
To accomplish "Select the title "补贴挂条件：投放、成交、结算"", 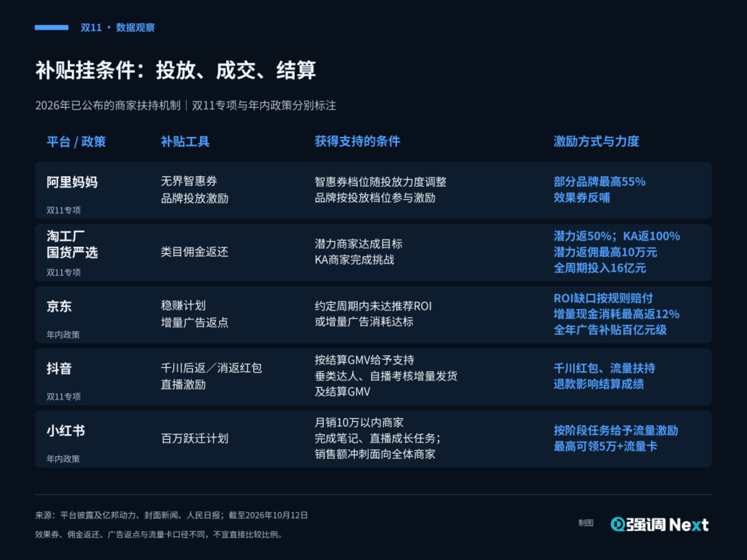I will click(175, 70).
